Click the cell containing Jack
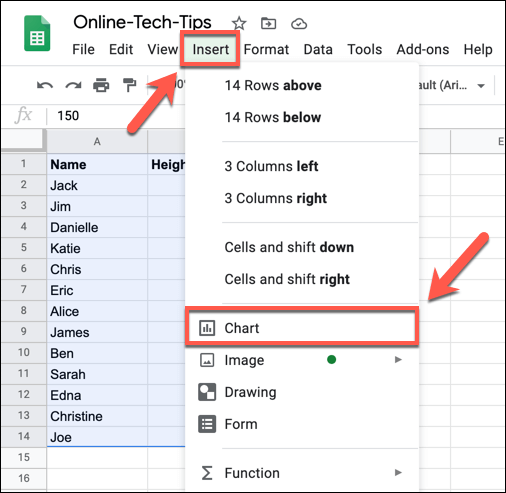The image size is (506, 493). 97,185
